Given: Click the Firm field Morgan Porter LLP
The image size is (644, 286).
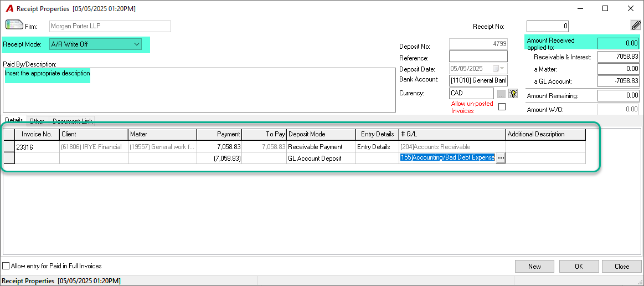Looking at the screenshot, I should 110,26.
